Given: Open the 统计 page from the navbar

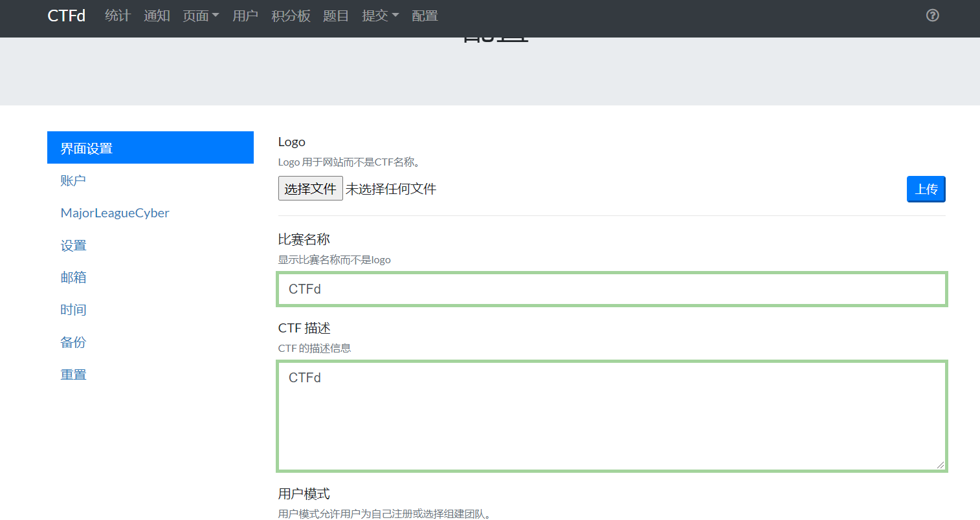Looking at the screenshot, I should point(117,16).
